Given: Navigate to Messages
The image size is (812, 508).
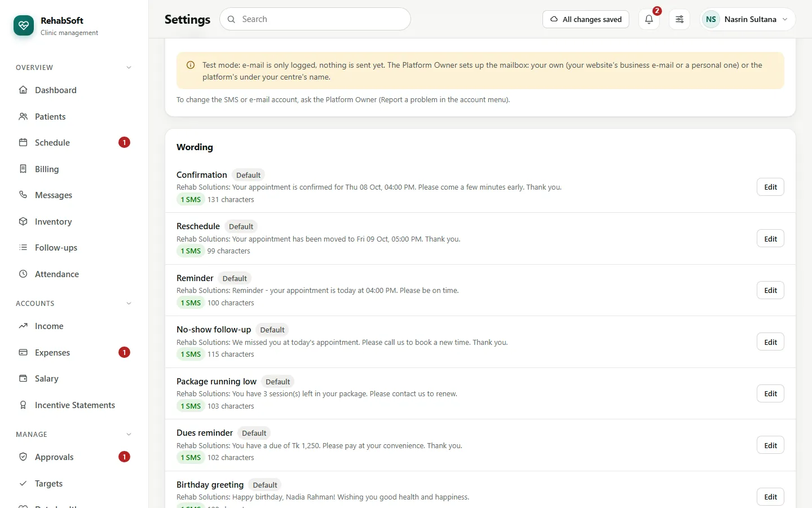Looking at the screenshot, I should pos(74,195).
